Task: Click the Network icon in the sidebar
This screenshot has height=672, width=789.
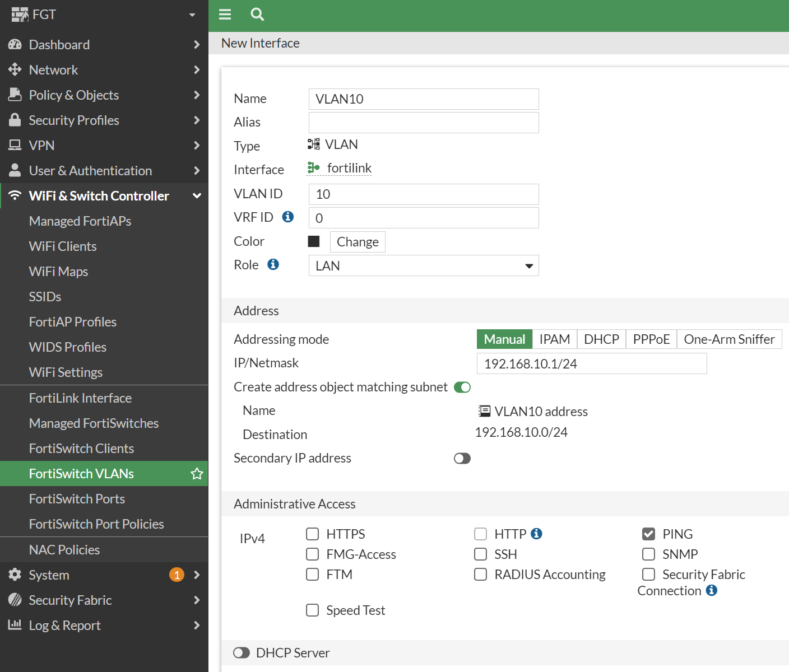Action: click(x=15, y=69)
